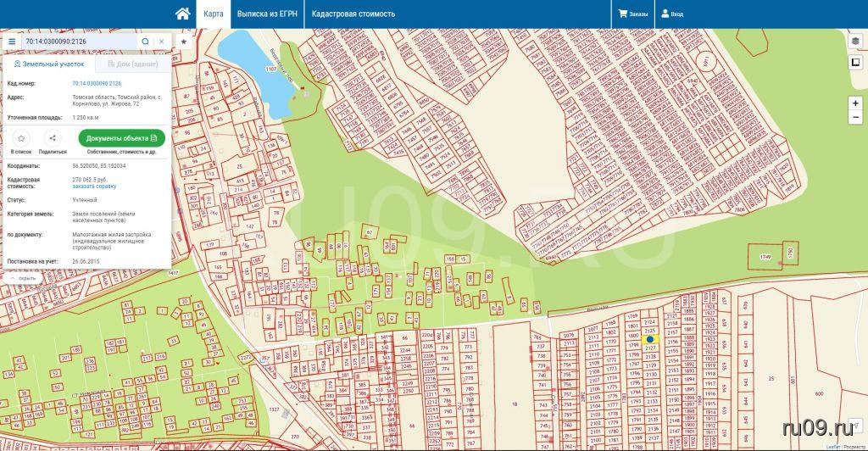The width and height of the screenshot is (868, 451).
Task: Open the home page icon
Action: (x=182, y=14)
